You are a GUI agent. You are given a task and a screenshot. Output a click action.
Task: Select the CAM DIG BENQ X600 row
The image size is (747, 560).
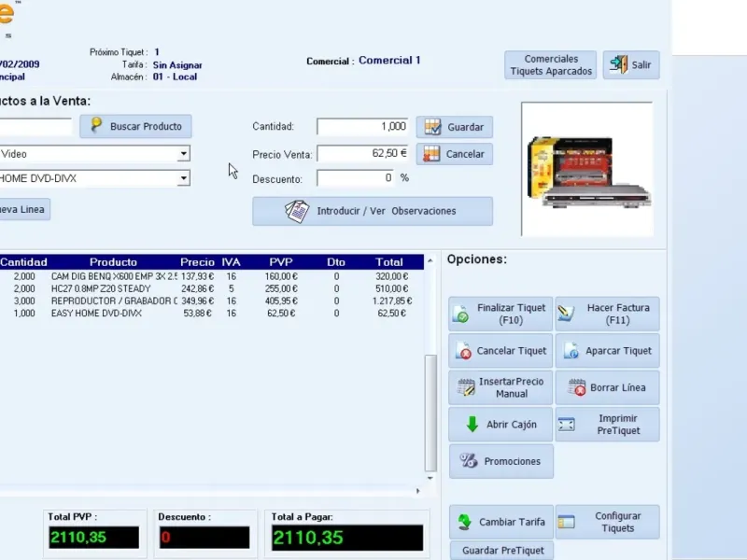point(212,276)
